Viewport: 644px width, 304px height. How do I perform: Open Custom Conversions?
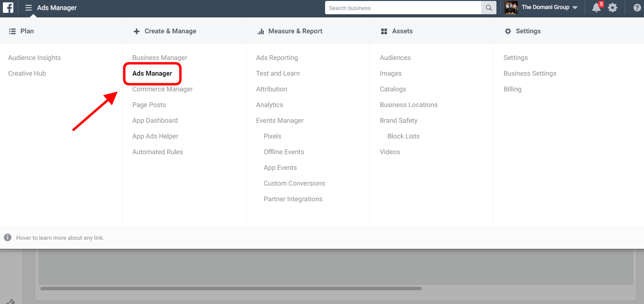294,183
